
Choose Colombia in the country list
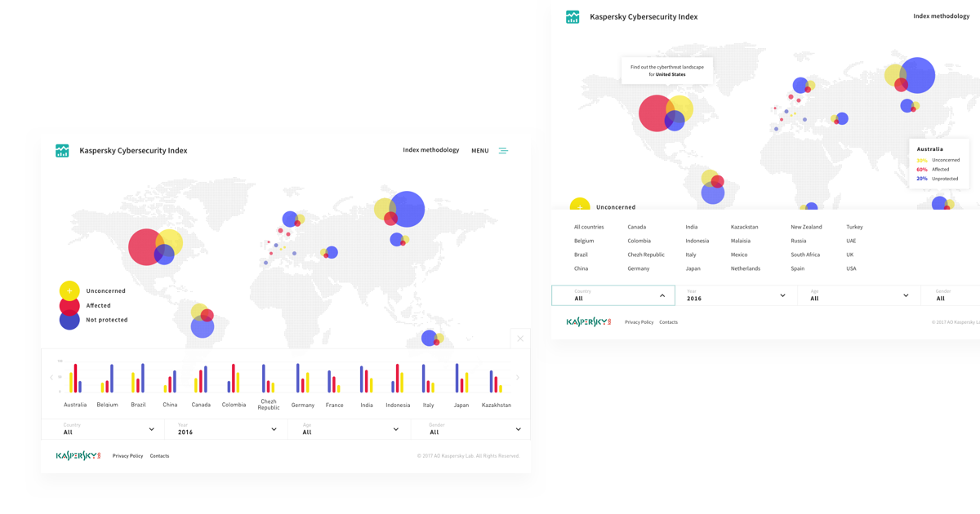pyautogui.click(x=639, y=241)
